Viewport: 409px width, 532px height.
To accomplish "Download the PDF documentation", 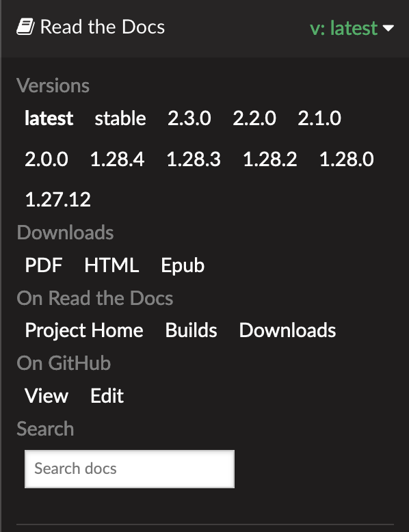I will 44,265.
